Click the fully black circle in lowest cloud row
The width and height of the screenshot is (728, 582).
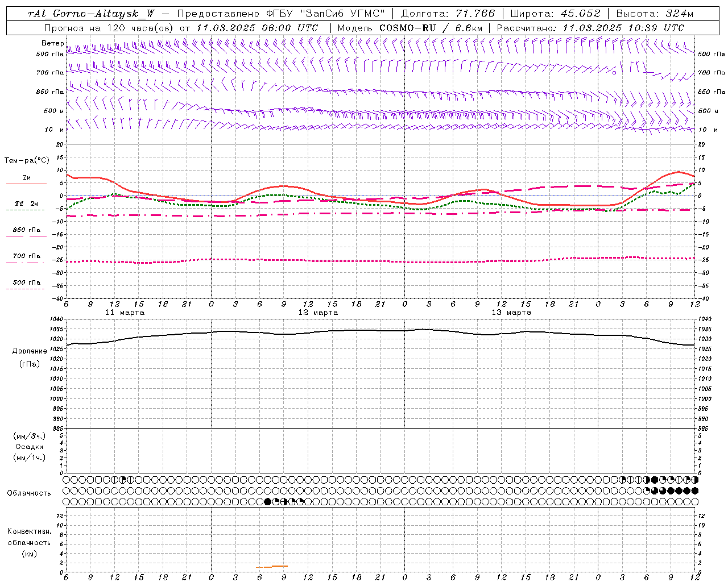pos(268,502)
